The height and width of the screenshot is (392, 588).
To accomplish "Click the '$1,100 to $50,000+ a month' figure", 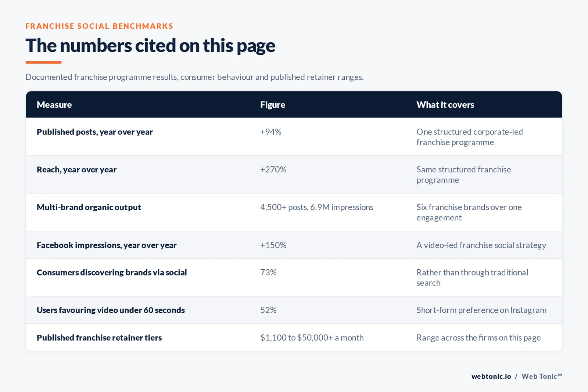I will 312,338.
